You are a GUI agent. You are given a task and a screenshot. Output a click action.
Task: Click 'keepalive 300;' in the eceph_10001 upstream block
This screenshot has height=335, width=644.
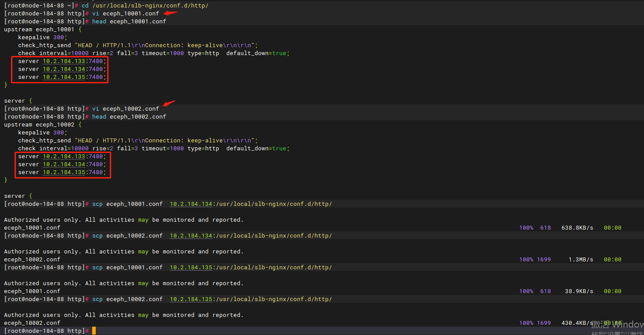[43, 37]
